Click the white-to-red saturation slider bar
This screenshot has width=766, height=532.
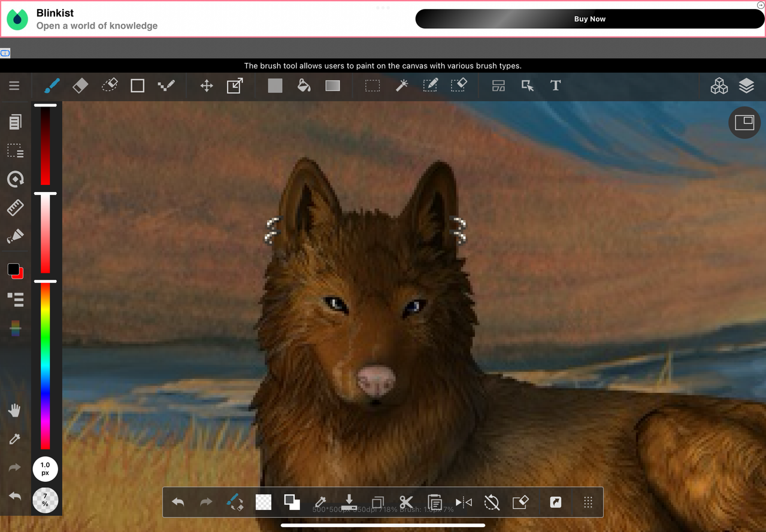45,235
